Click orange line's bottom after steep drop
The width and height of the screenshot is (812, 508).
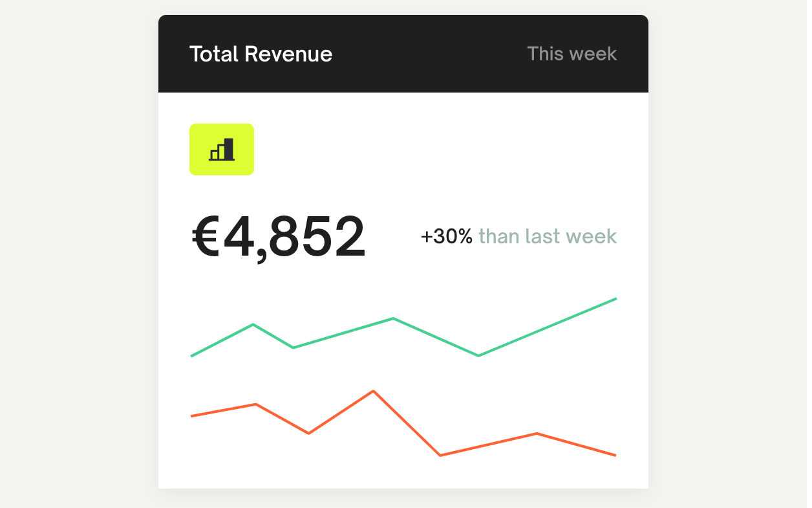click(x=440, y=456)
